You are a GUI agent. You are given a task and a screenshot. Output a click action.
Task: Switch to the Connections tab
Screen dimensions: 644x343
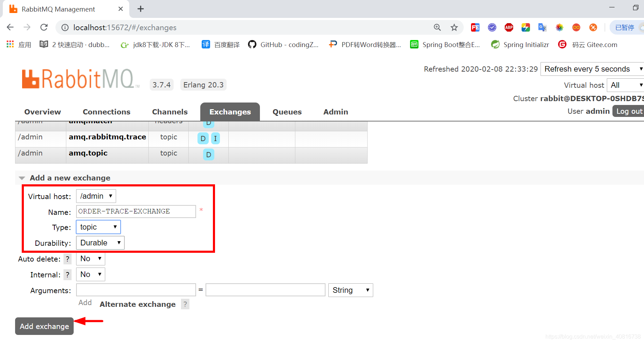[107, 112]
